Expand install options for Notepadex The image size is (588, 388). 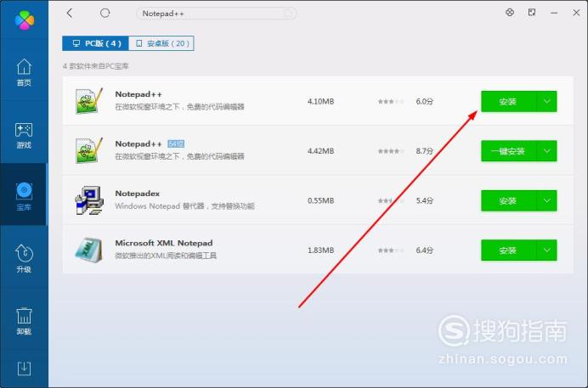tap(546, 200)
